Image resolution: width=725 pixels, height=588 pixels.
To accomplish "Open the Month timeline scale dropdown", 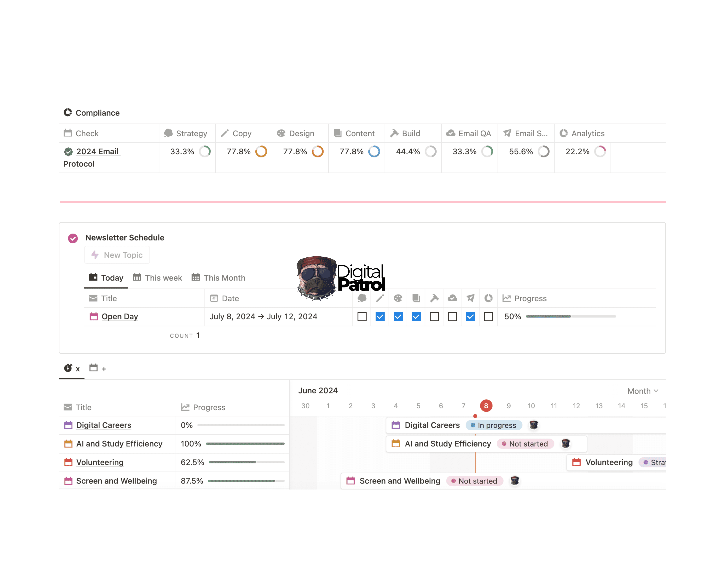I will tap(643, 391).
